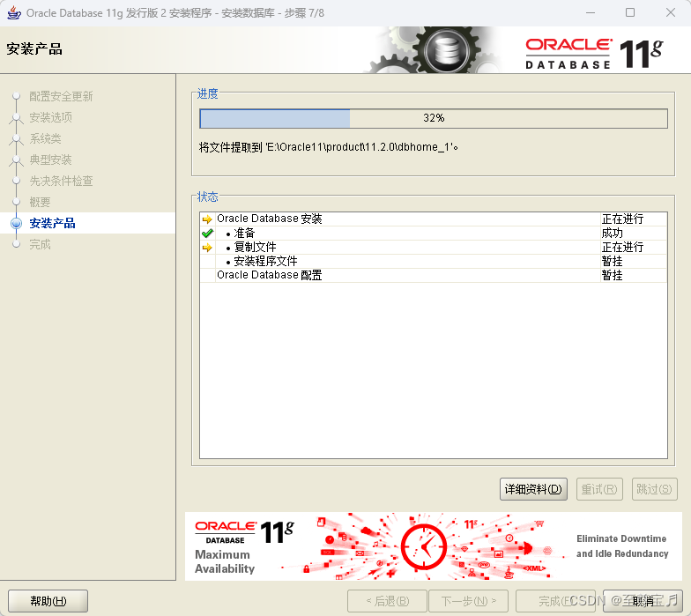Click Maximum Availability banner text
The height and width of the screenshot is (616, 691).
pyautogui.click(x=225, y=561)
